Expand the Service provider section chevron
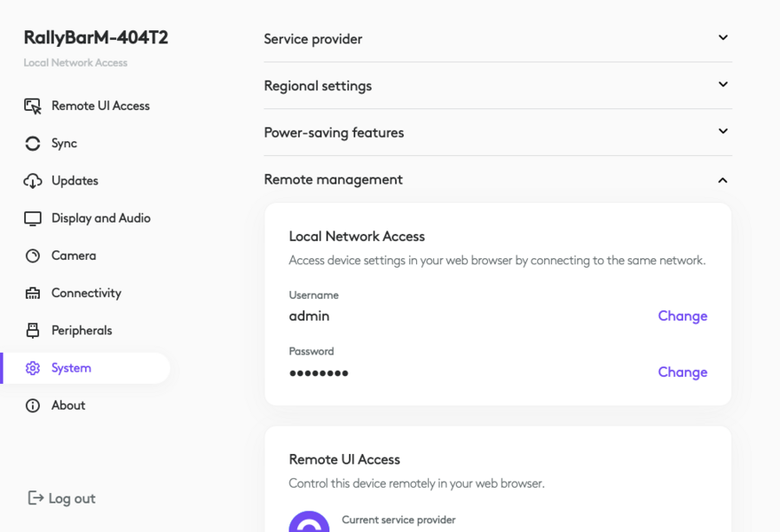The height and width of the screenshot is (532, 780). [724, 38]
